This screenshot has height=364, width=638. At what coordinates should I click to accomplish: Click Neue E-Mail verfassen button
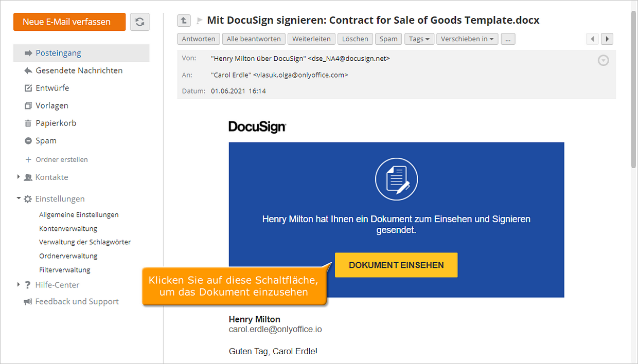[69, 22]
